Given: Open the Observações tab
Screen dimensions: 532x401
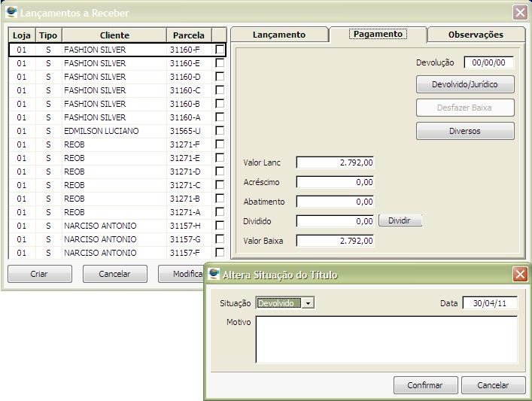Looking at the screenshot, I should click(x=476, y=35).
